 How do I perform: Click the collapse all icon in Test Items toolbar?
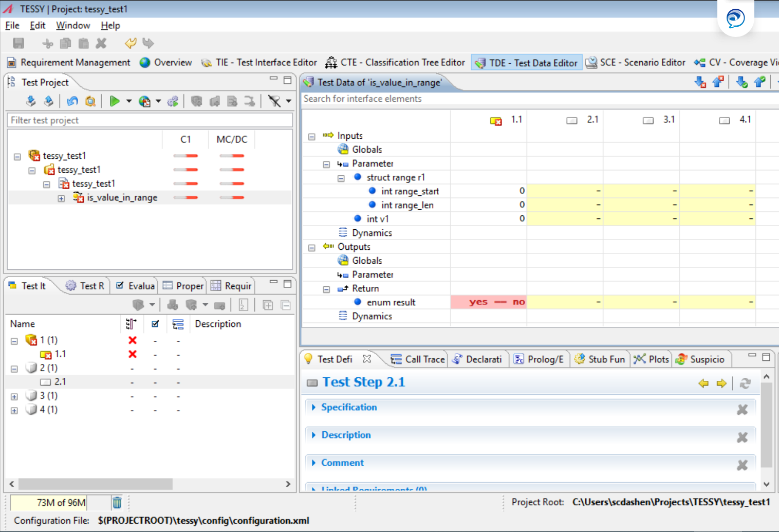click(x=286, y=305)
